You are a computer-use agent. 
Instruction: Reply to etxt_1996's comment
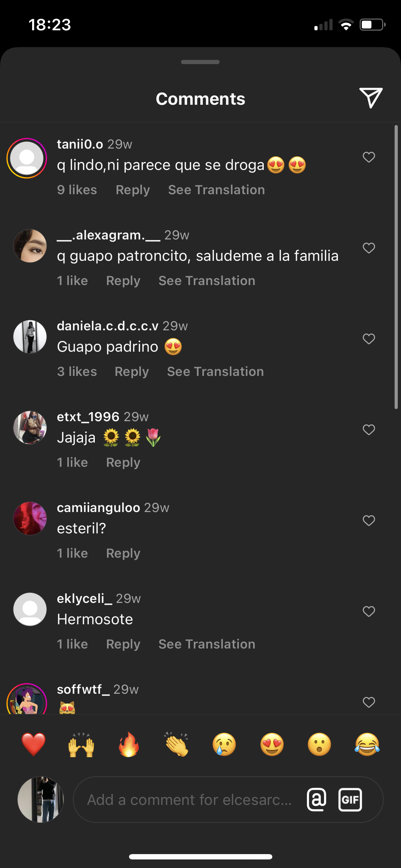(x=123, y=463)
